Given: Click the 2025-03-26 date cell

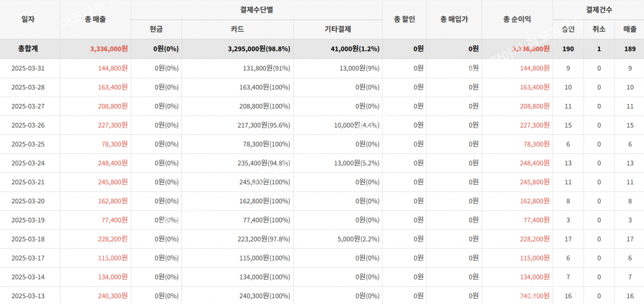Looking at the screenshot, I should click(28, 125).
